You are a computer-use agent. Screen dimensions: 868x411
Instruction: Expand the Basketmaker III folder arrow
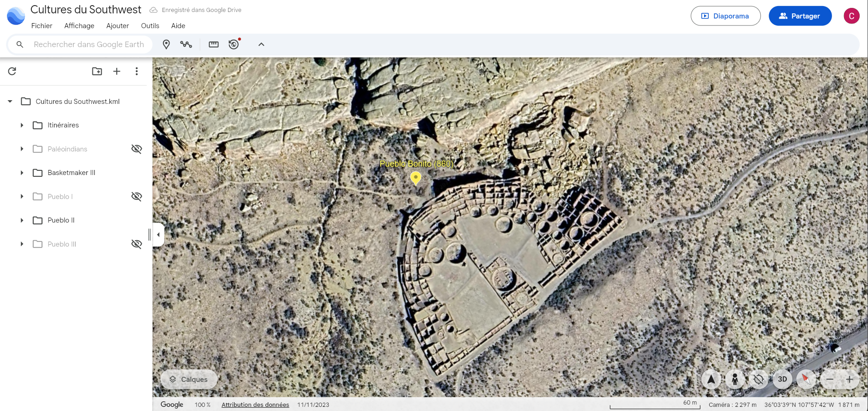[x=22, y=173]
